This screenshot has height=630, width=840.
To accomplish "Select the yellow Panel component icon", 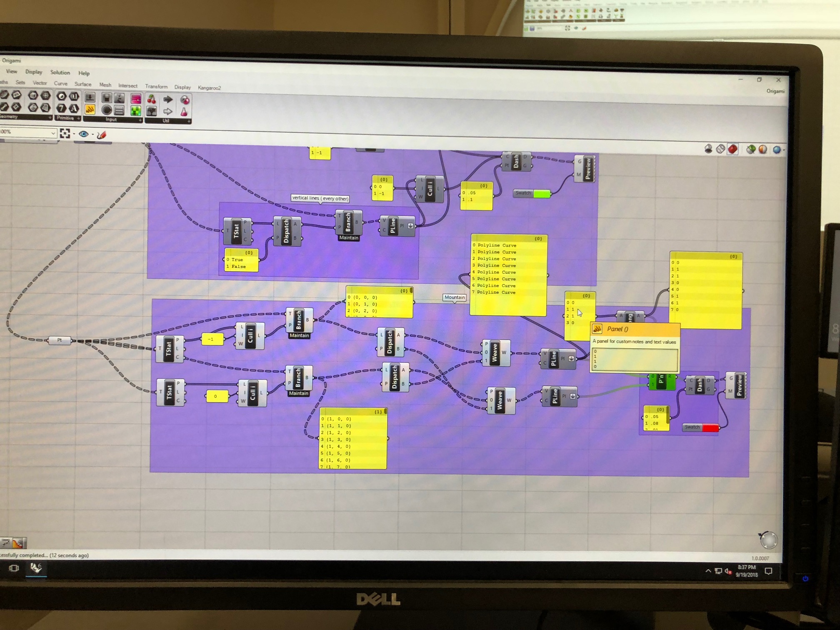I will click(x=90, y=110).
